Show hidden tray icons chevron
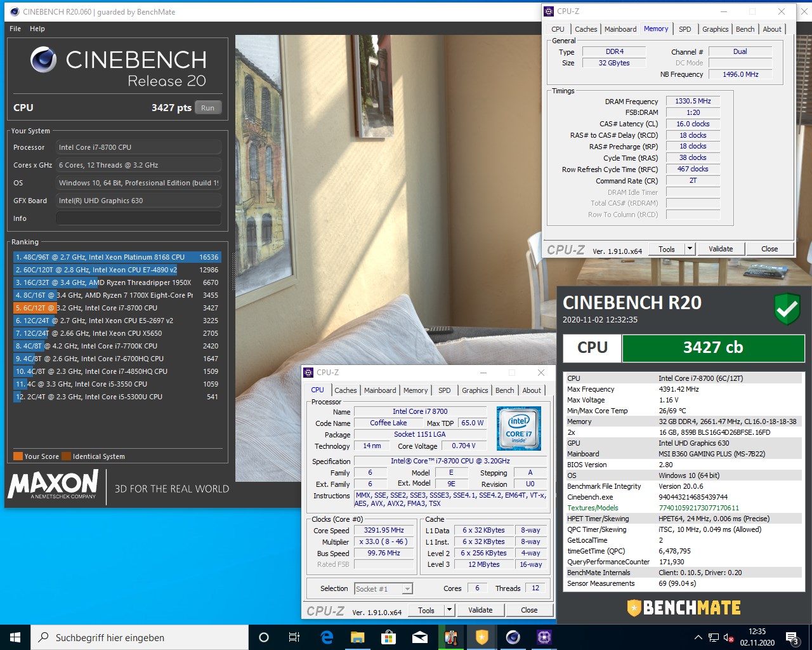This screenshot has width=812, height=650. tap(698, 637)
